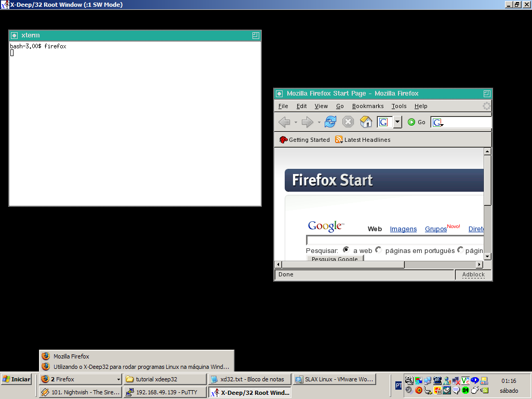This screenshot has width=532, height=399.
Task: Click the Iniciar start button
Action: tap(16, 379)
